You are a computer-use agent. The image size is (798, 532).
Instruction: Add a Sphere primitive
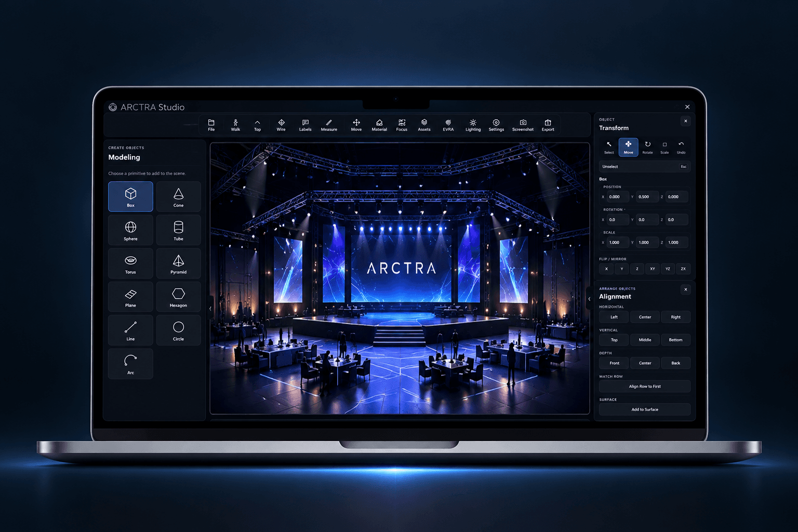tap(130, 230)
